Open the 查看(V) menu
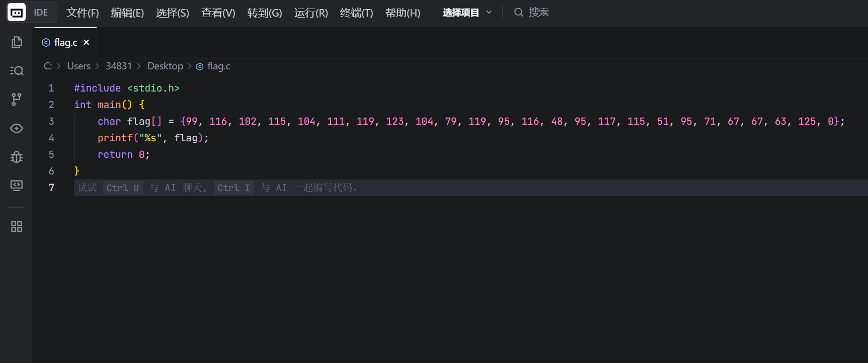 point(218,13)
